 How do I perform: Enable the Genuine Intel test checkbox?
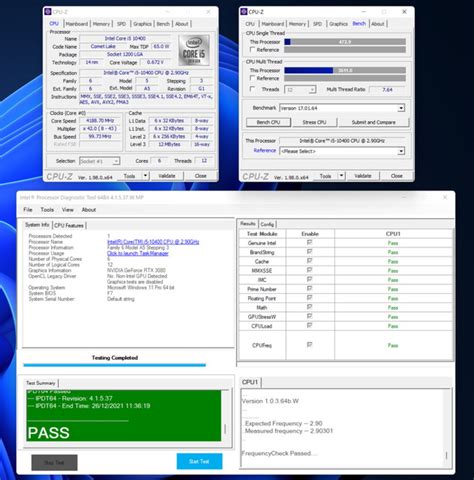(x=310, y=242)
